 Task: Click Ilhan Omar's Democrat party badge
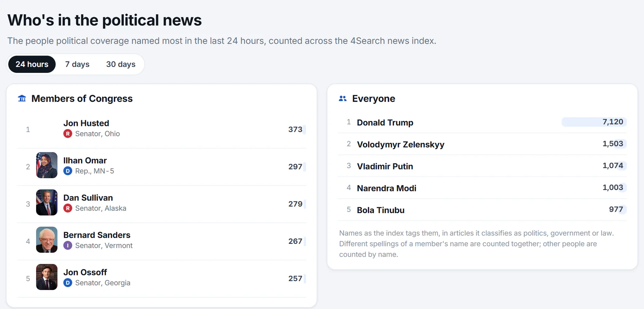68,171
